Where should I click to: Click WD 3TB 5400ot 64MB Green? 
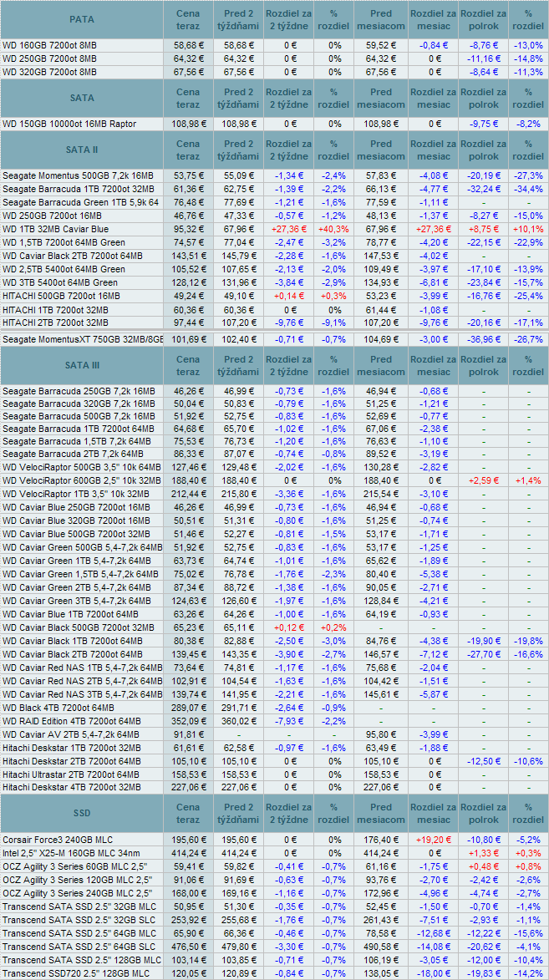coord(60,282)
